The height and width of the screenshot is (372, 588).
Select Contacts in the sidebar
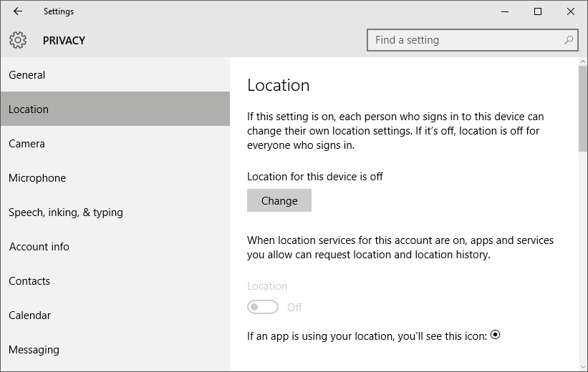(115, 281)
